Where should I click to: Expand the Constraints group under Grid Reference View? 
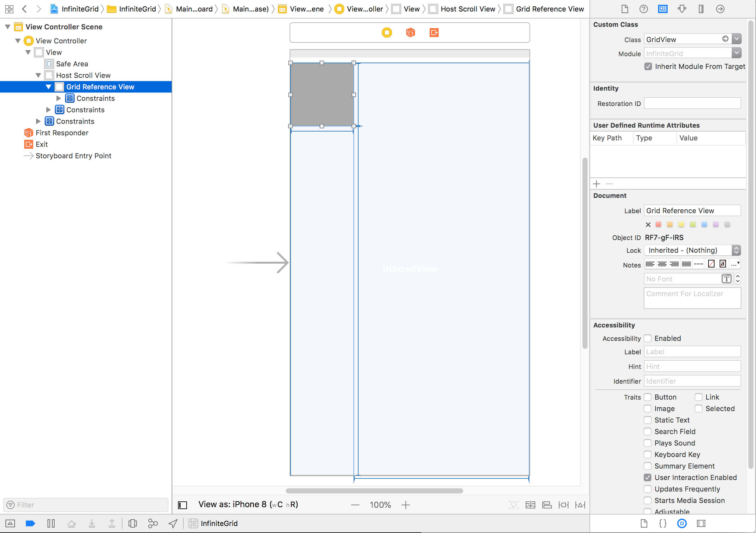point(58,98)
